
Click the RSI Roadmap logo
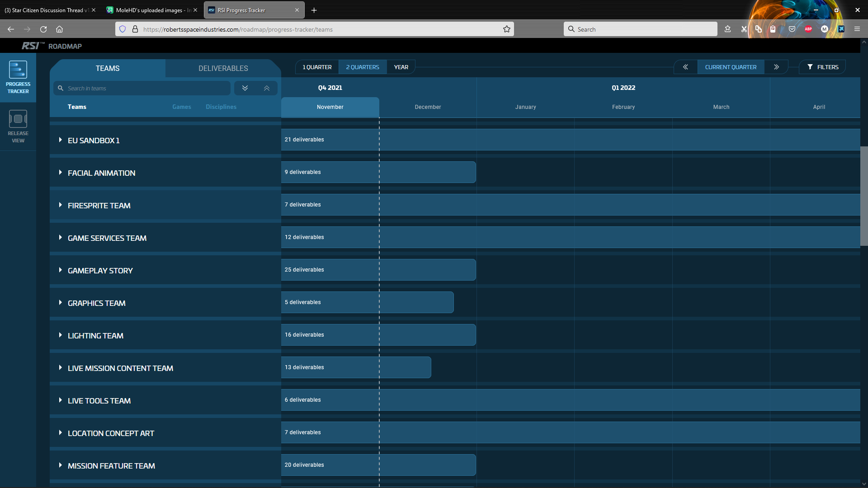click(x=52, y=46)
